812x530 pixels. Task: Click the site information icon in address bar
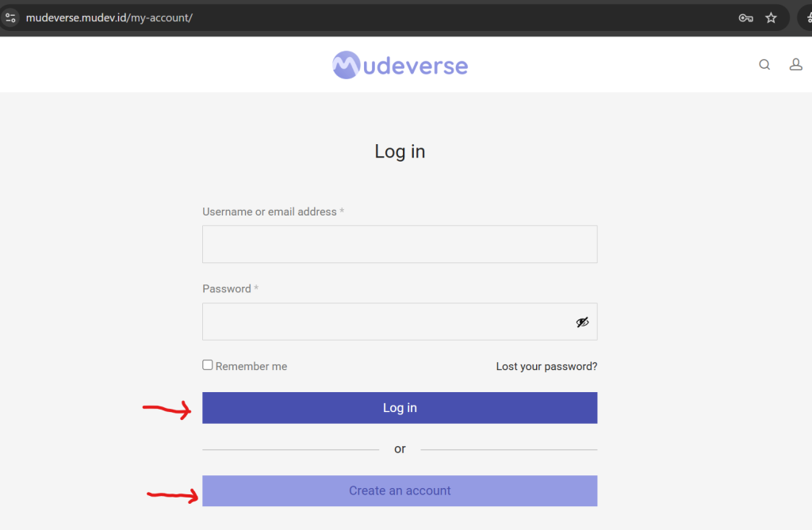tap(11, 17)
